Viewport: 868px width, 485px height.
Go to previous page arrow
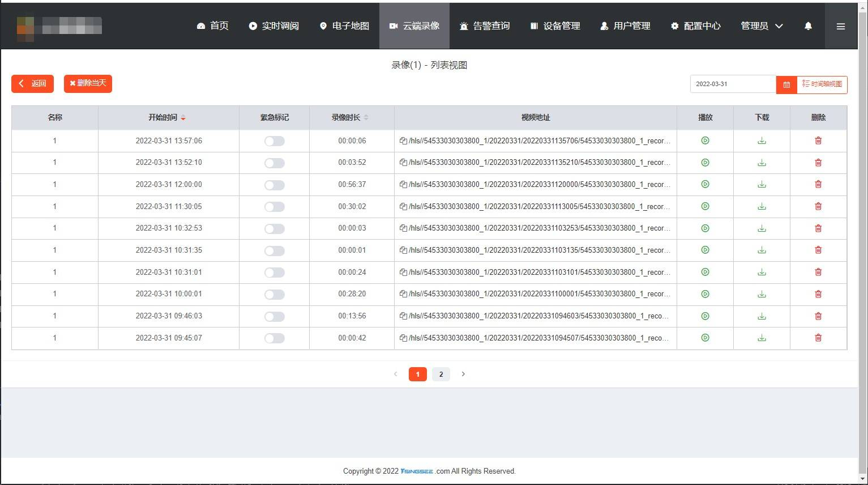[395, 374]
